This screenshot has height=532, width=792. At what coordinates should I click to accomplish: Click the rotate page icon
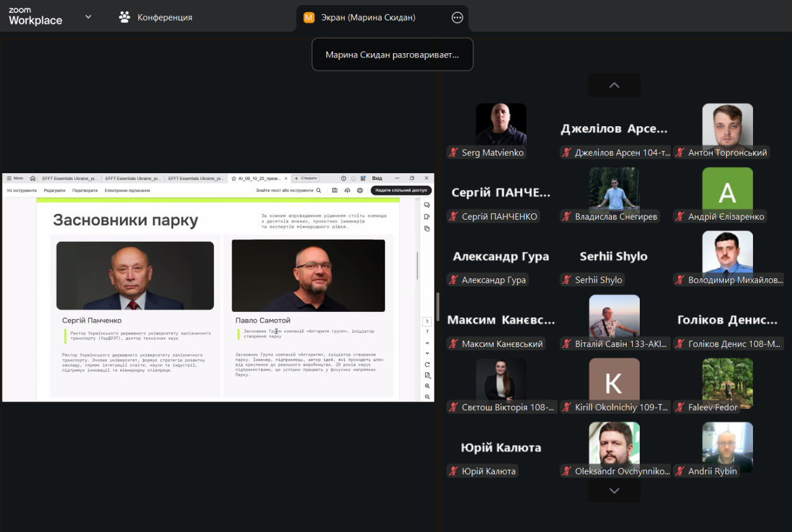pos(427,364)
